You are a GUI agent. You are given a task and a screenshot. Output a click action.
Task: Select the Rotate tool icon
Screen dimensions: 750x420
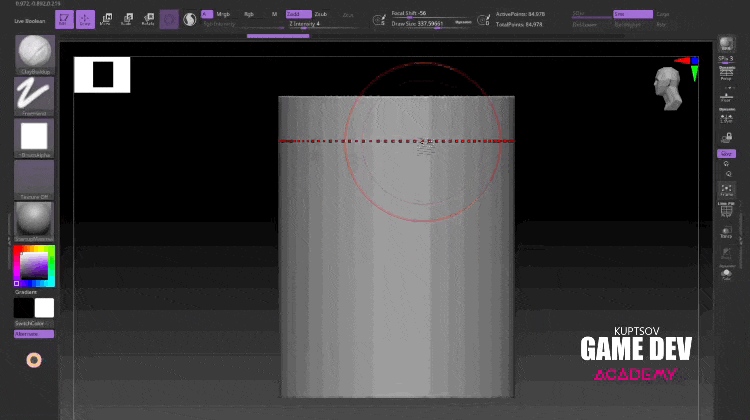click(x=148, y=20)
